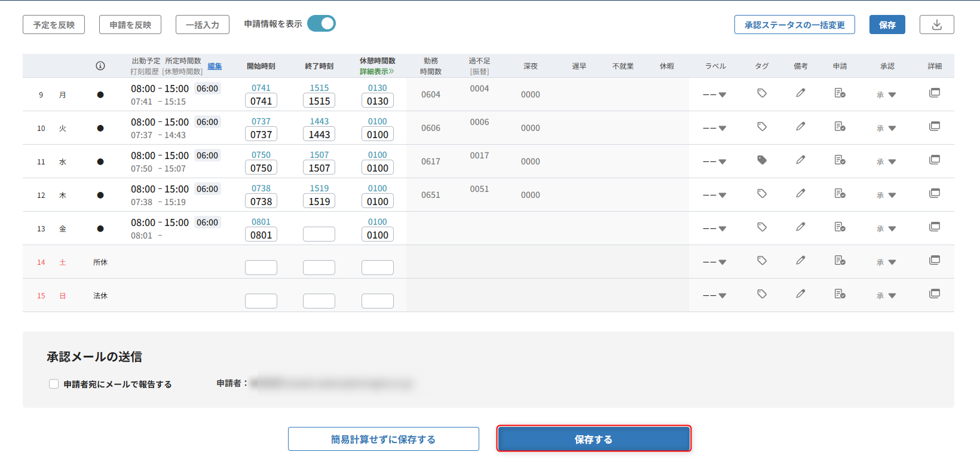Click the 申請を反映 button
Image resolution: width=980 pixels, height=458 pixels.
130,25
